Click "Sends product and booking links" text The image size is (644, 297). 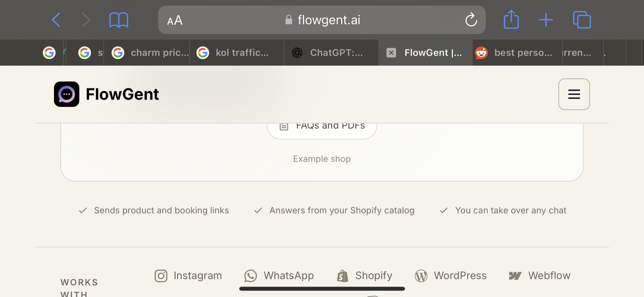tap(161, 210)
